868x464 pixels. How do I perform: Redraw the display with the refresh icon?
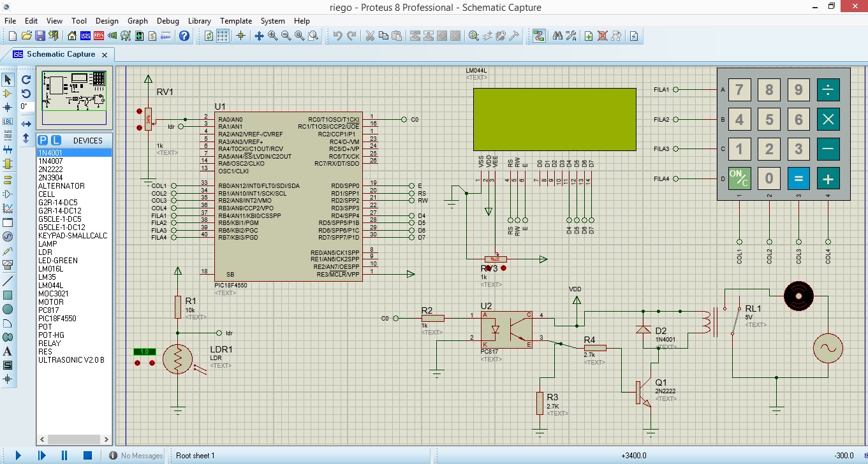point(209,36)
